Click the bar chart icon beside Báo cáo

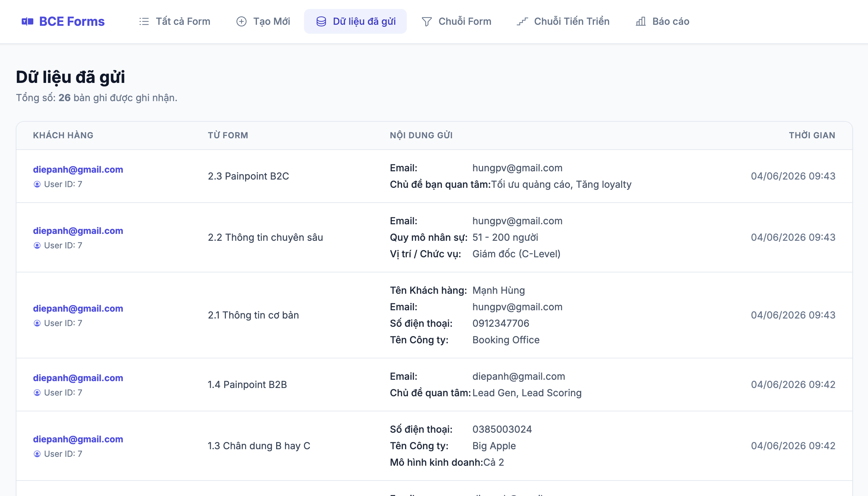tap(641, 22)
